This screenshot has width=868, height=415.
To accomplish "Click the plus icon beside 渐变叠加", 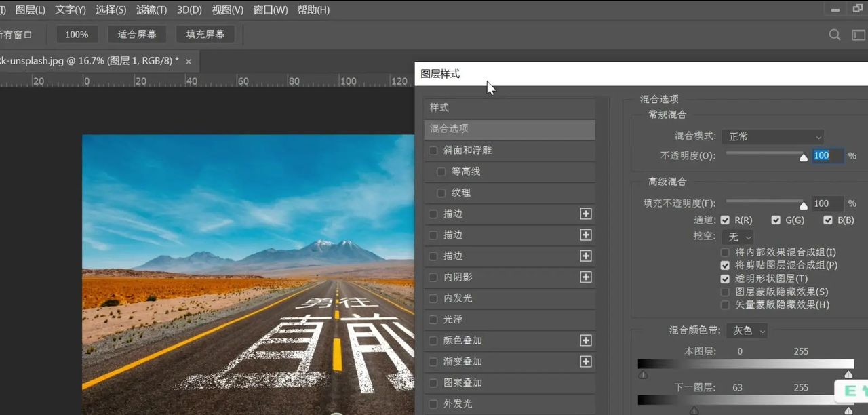I will coord(586,361).
